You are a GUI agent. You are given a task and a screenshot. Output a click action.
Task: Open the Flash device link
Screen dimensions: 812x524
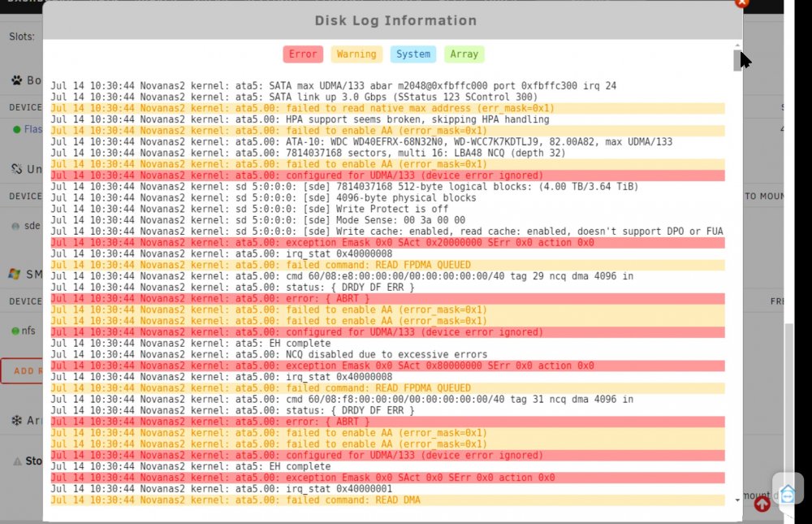[x=33, y=129]
